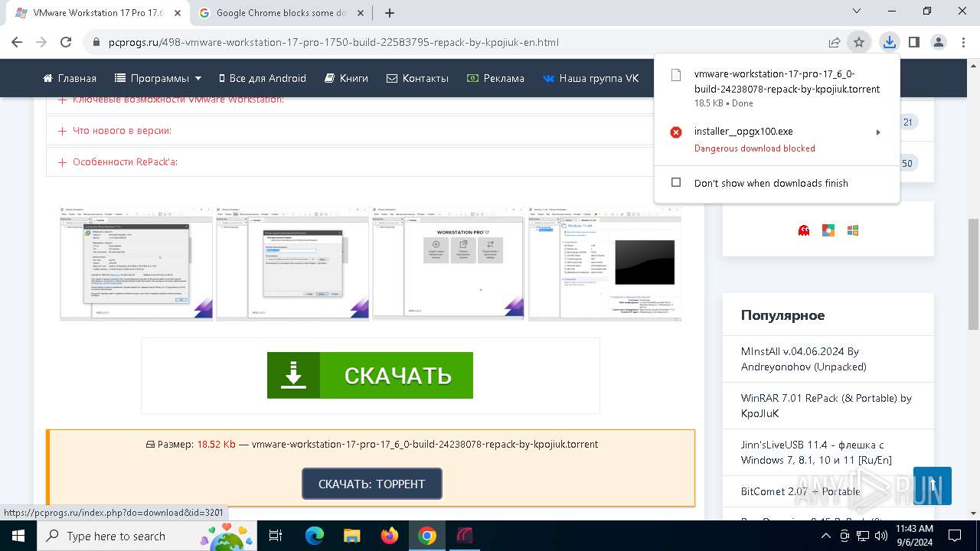Launch Firefox from taskbar
The image size is (980, 551).
tap(390, 536)
